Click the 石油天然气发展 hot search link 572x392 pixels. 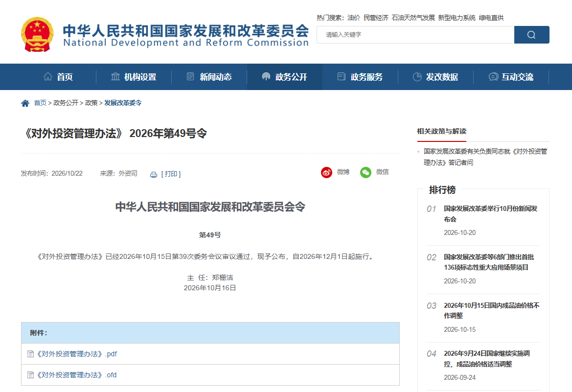[x=413, y=18]
